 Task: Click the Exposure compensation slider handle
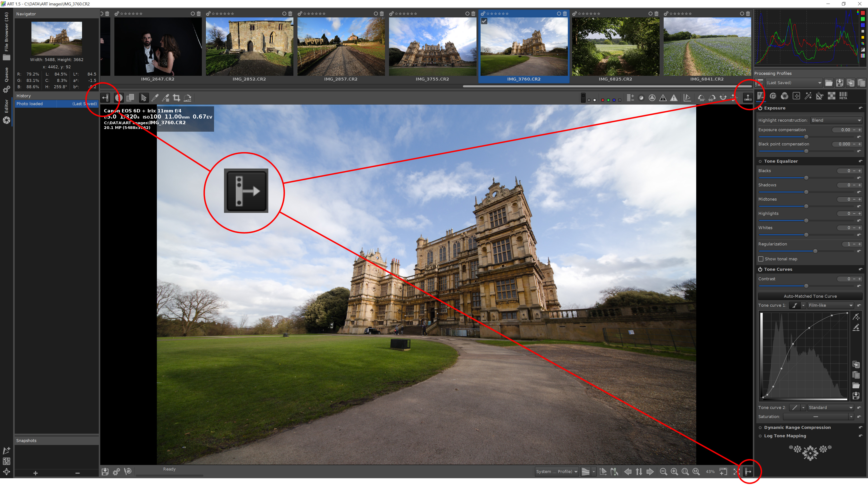(x=806, y=137)
